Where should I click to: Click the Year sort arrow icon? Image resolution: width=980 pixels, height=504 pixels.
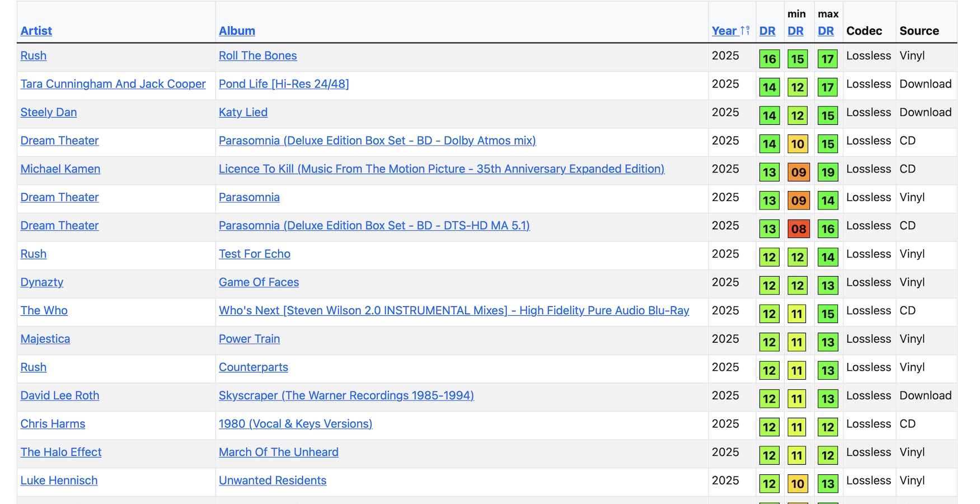745,31
